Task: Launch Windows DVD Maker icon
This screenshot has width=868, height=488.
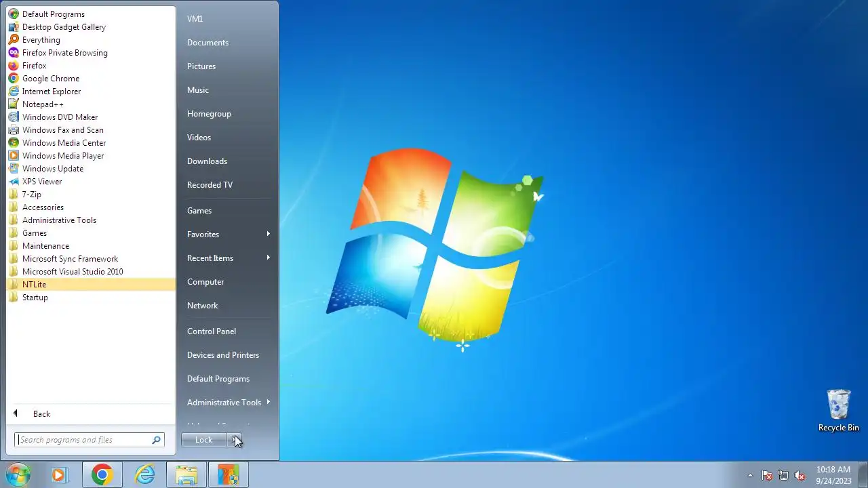Action: point(14,117)
